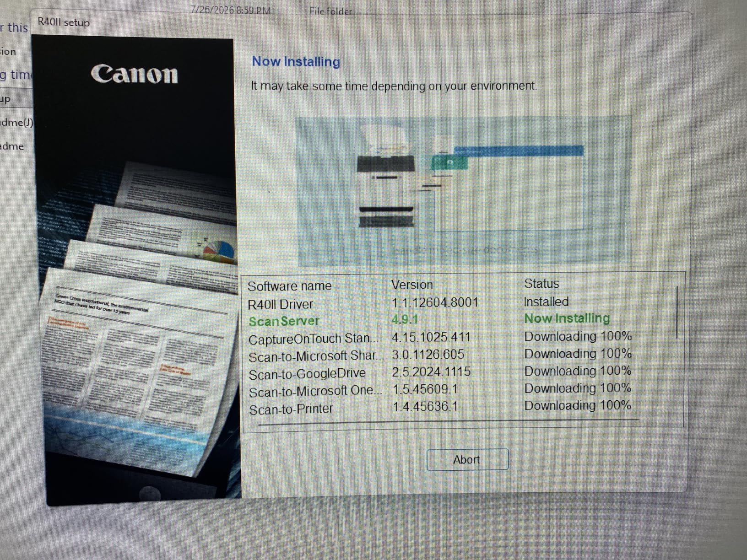Click the Version column header
Screen dimensions: 747x560
point(412,285)
